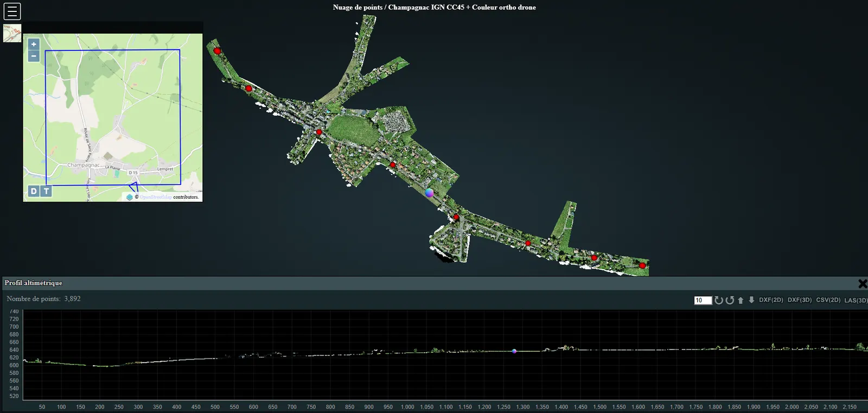Open the hamburger menu
868x413 pixels.
[x=12, y=11]
